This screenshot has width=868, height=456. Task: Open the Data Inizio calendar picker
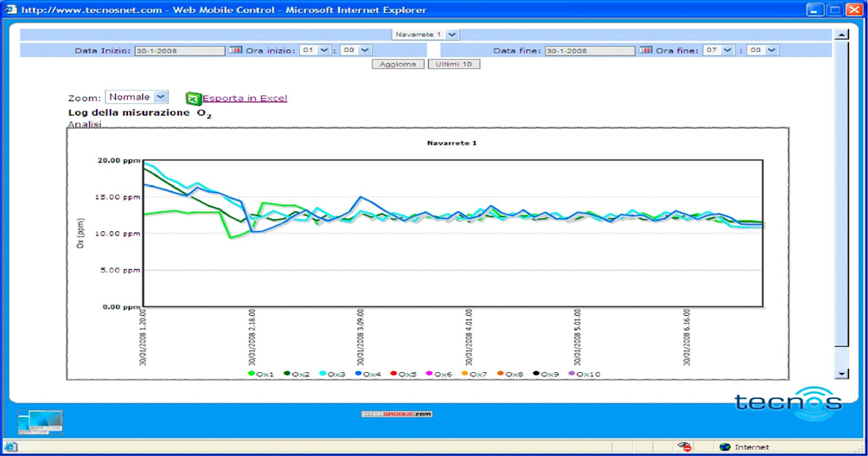[x=235, y=50]
